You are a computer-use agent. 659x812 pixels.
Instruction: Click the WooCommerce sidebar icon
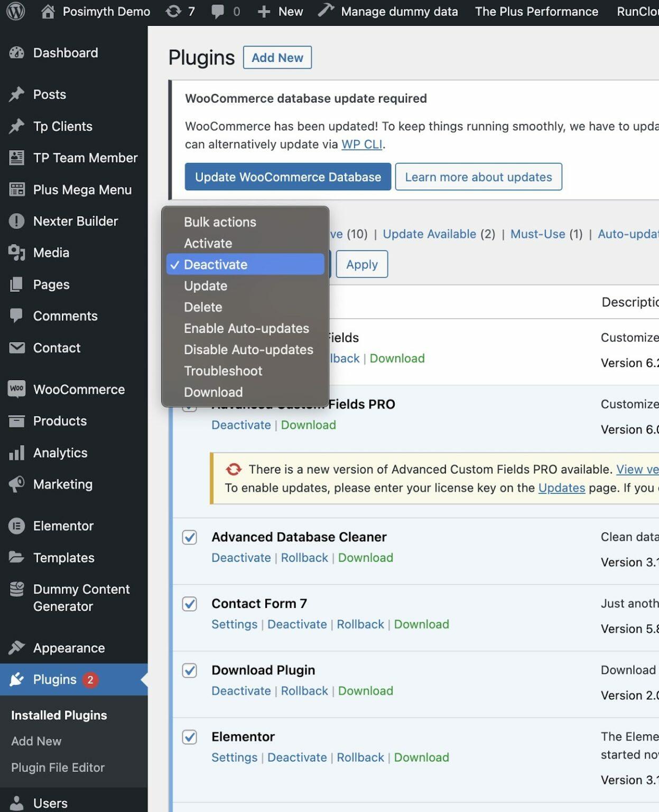[x=17, y=389]
